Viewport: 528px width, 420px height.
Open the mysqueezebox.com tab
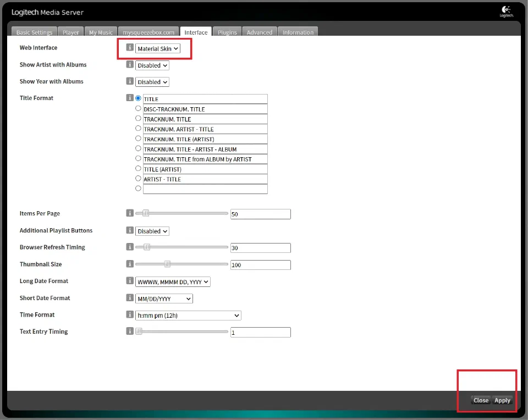148,32
